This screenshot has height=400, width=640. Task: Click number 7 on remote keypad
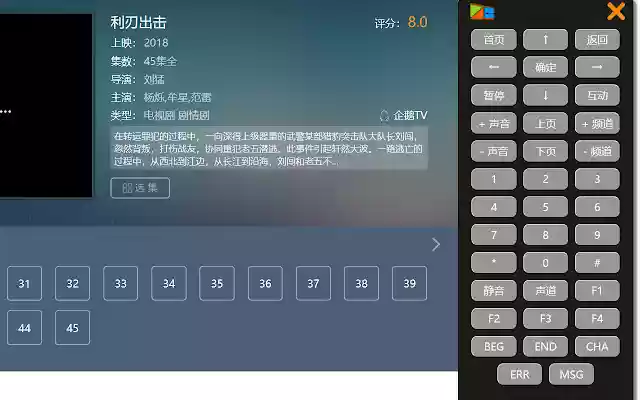[493, 235]
